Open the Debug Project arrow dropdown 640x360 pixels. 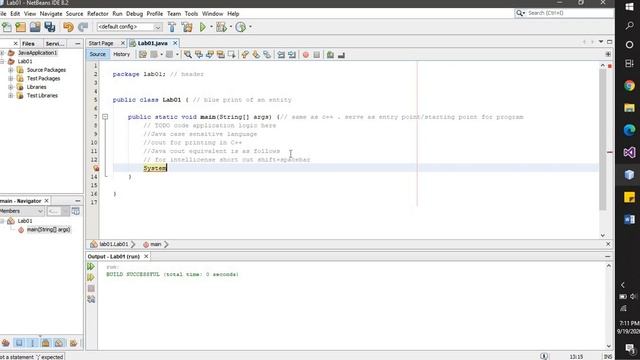point(231,27)
